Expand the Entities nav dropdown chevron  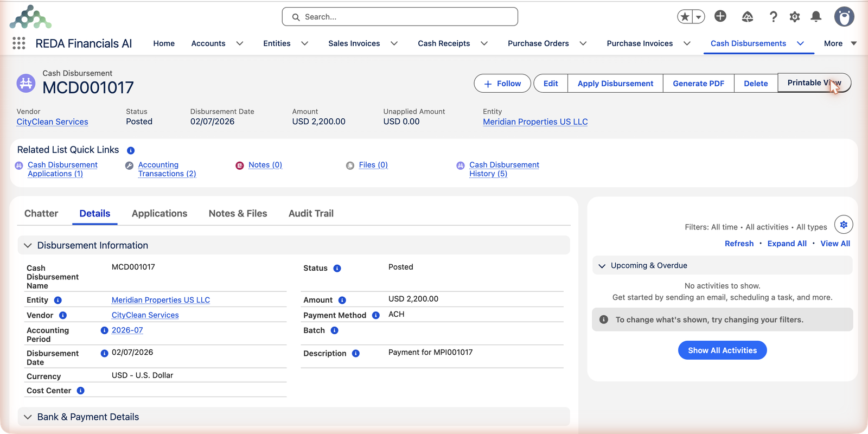click(305, 43)
